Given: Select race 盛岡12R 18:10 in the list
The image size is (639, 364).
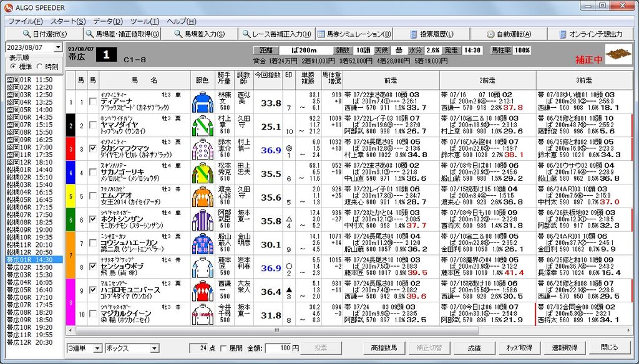Looking at the screenshot, I should 34,163.
